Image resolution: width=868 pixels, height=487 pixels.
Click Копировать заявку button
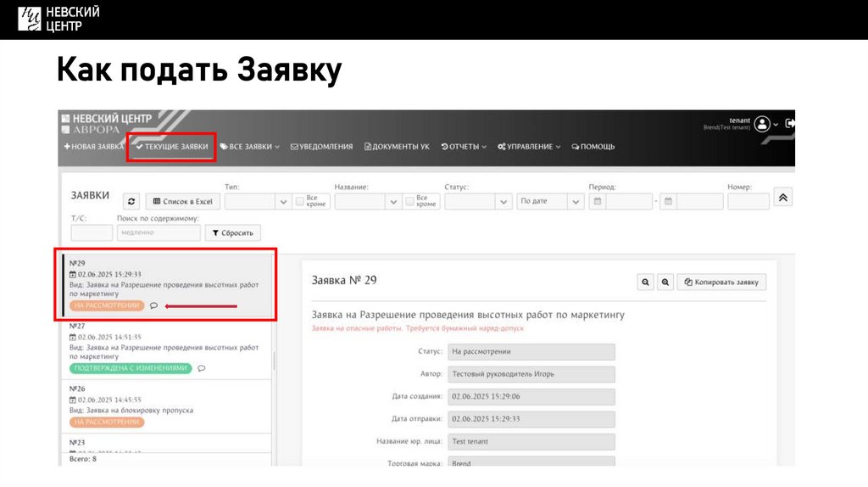tap(722, 282)
